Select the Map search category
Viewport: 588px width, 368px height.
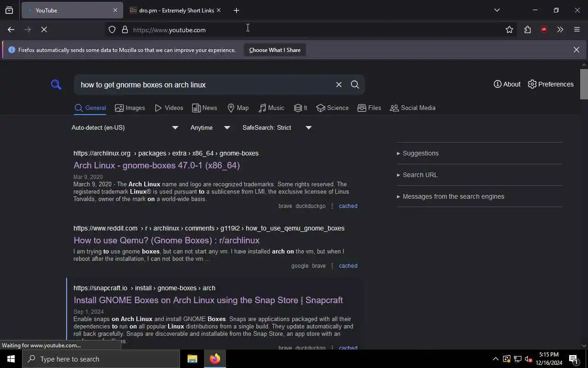[x=238, y=108]
